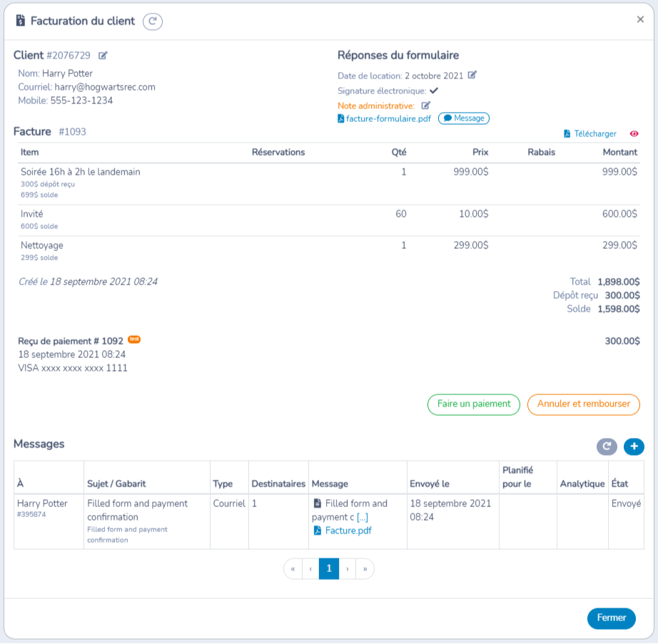Toggle invoice visibility eye icon
The width and height of the screenshot is (658, 644).
(x=634, y=134)
